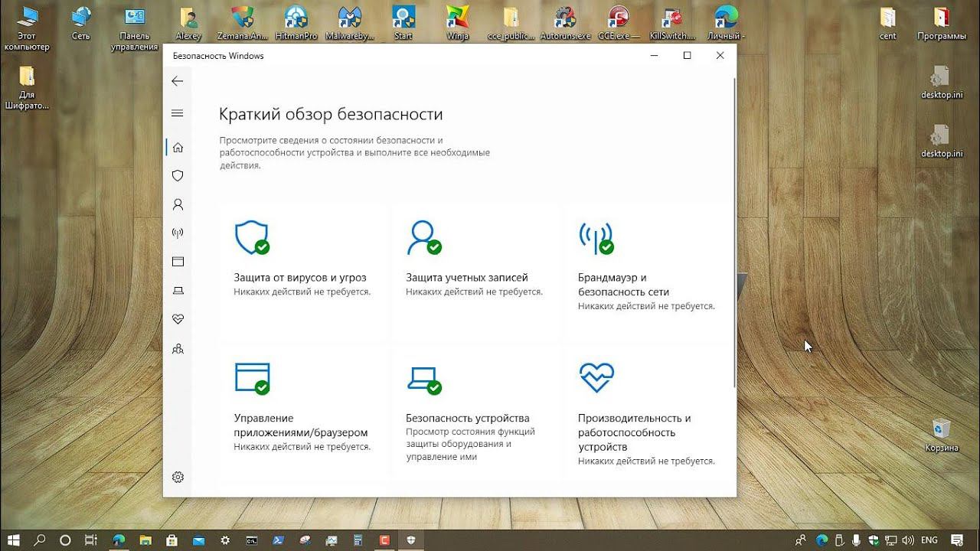This screenshot has width=980, height=551.
Task: Open Microsoft Store from the taskbar
Action: pos(172,540)
